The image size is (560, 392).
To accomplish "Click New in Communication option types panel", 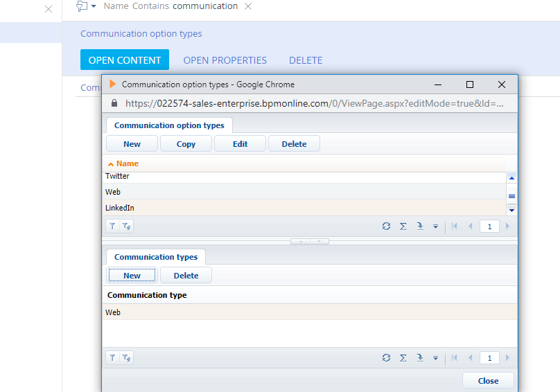I will (132, 144).
